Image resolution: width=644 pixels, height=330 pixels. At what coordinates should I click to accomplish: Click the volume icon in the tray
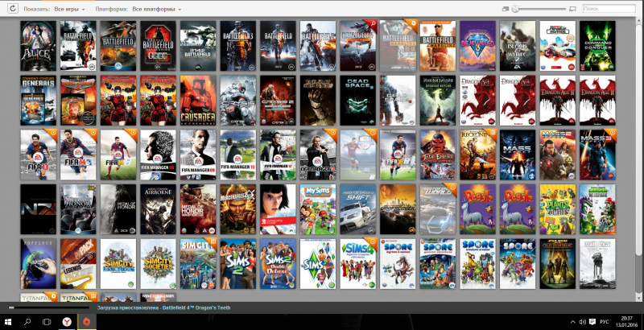[x=582, y=322]
